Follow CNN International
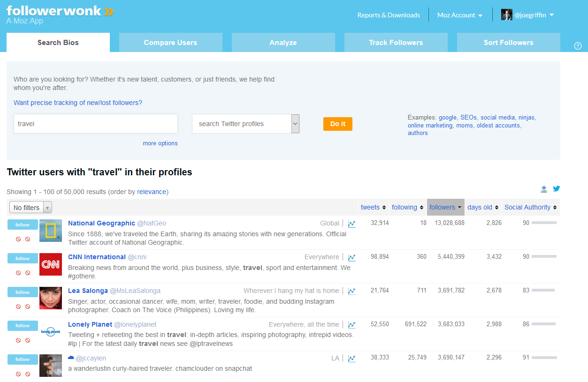Screen dimensions: 588x382 (x=23, y=259)
